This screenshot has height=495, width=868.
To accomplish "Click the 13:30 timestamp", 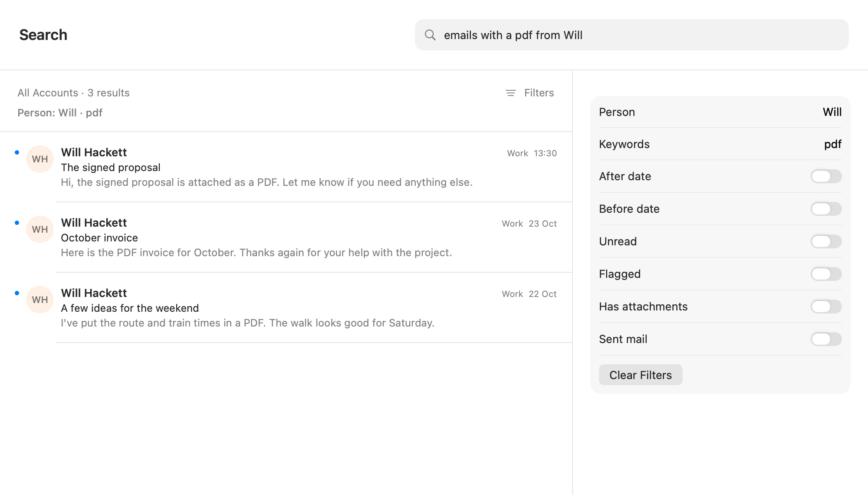I will click(545, 153).
